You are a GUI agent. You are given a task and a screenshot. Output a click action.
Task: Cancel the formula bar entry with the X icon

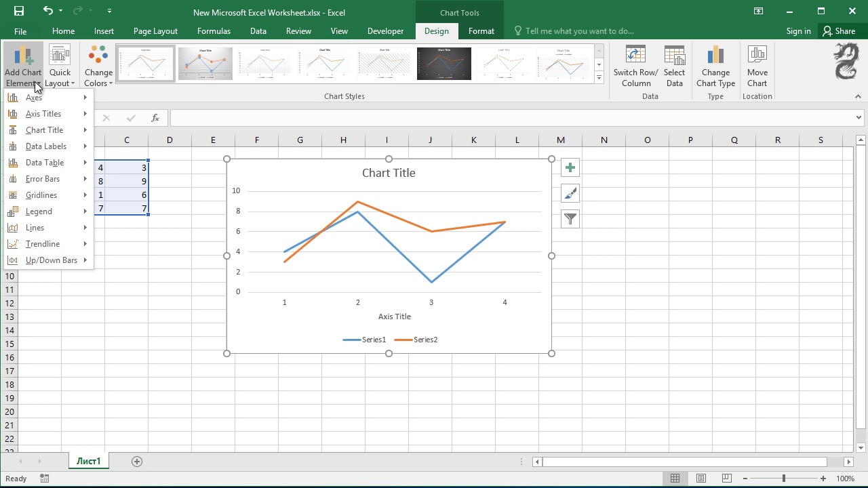[106, 118]
